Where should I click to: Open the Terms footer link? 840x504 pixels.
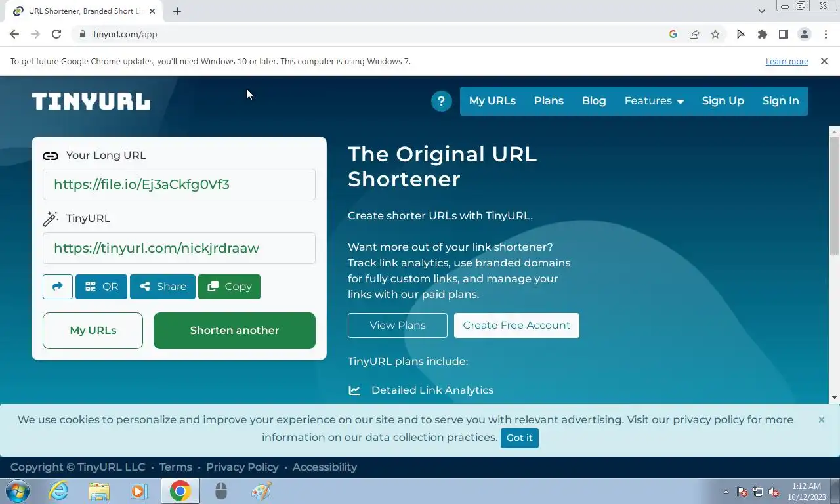click(x=175, y=467)
